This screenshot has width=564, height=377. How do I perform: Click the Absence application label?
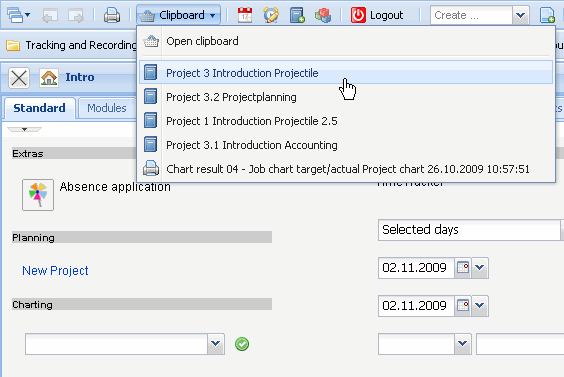(115, 187)
